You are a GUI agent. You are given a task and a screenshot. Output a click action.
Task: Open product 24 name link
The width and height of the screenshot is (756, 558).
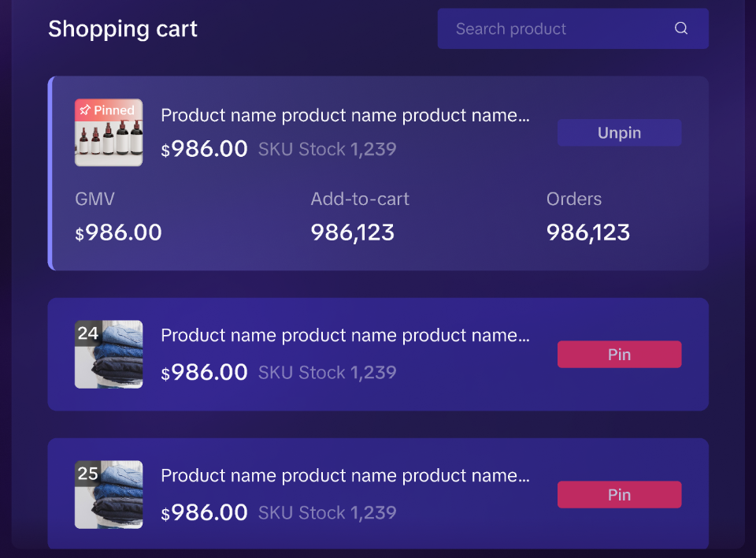345,335
